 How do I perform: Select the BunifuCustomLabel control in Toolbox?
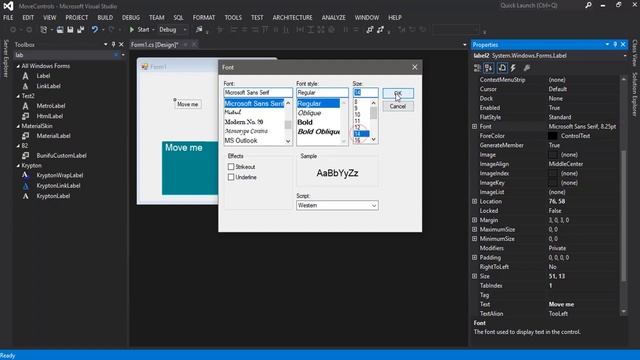point(61,156)
